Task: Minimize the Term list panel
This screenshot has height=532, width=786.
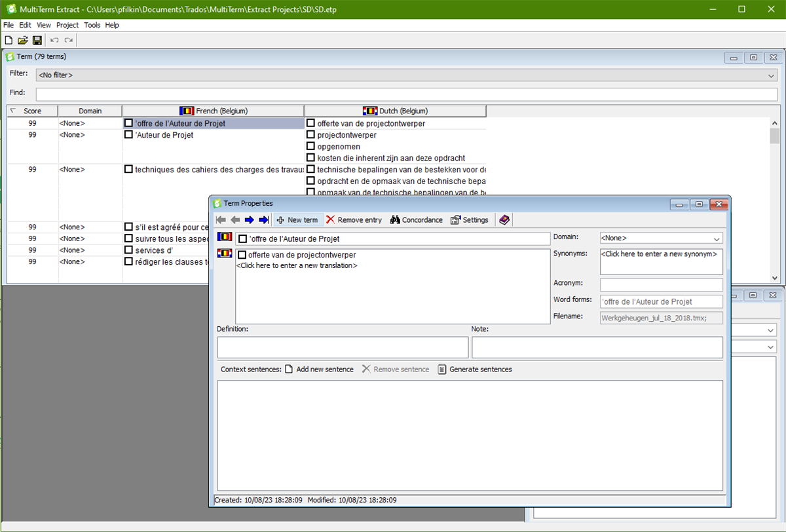Action: point(734,57)
